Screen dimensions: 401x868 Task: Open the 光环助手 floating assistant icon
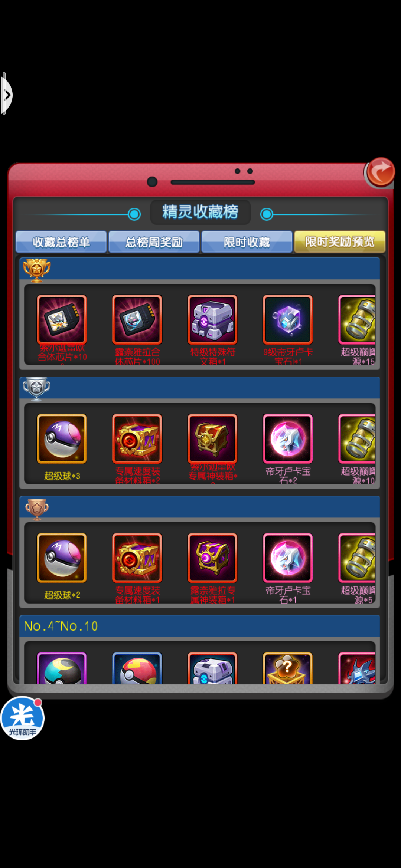click(22, 718)
